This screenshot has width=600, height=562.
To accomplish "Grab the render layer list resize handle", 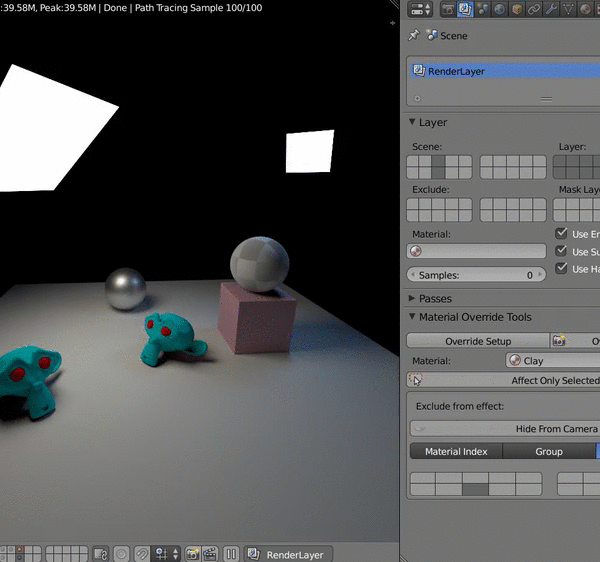I will click(546, 99).
